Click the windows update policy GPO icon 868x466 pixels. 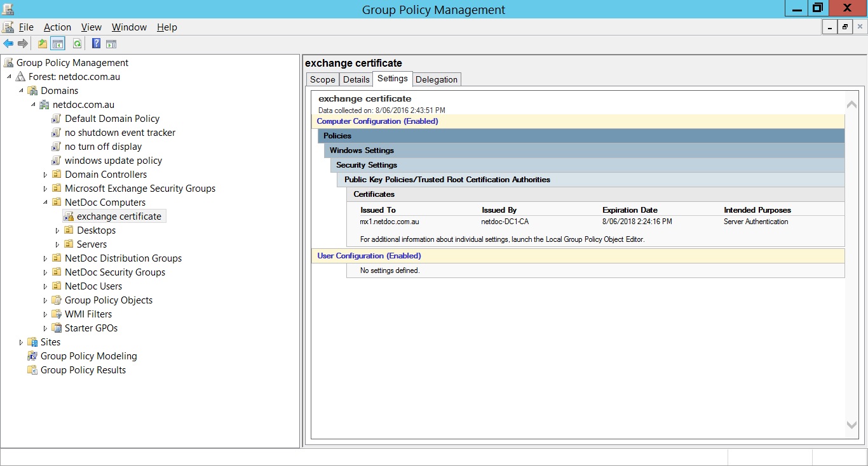(x=57, y=161)
